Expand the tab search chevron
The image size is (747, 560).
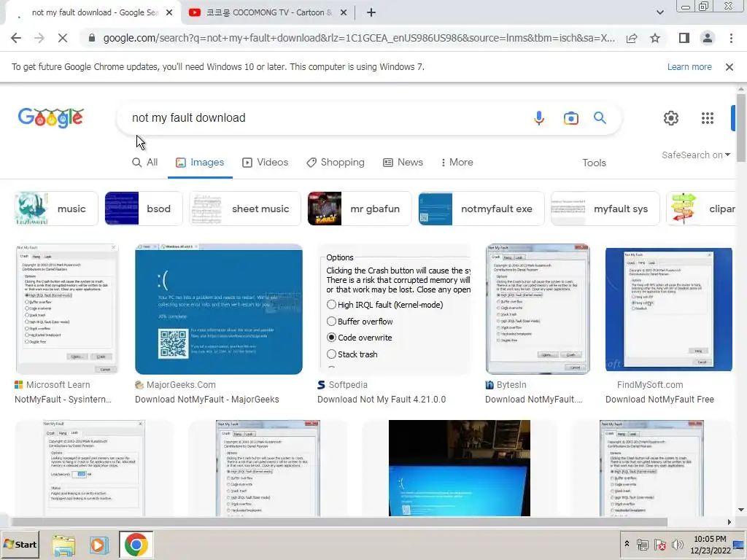659,13
